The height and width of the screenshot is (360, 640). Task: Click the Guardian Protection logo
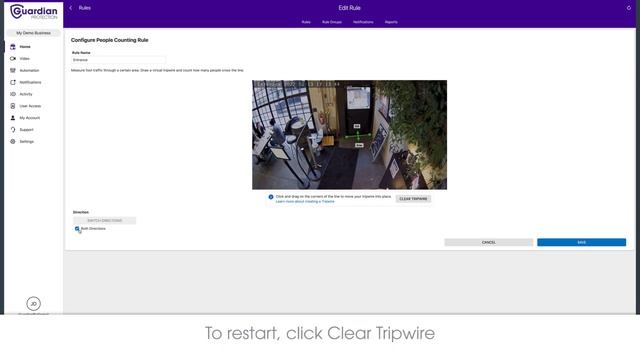click(33, 12)
